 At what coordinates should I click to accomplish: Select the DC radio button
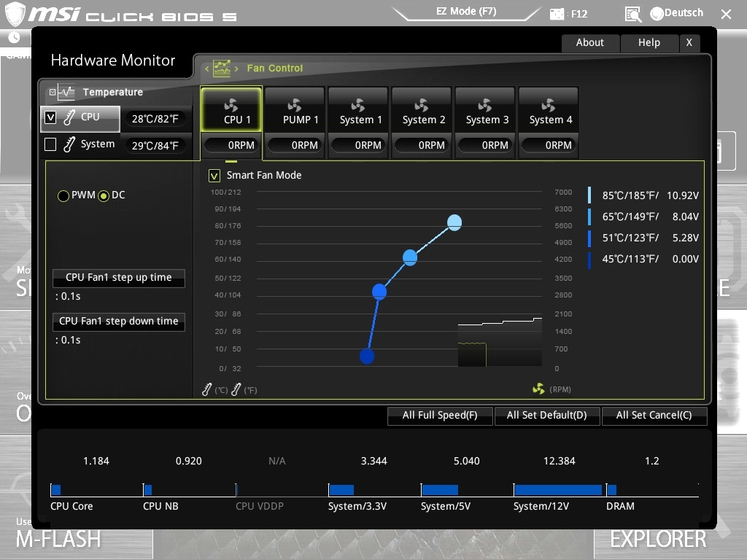(x=104, y=195)
